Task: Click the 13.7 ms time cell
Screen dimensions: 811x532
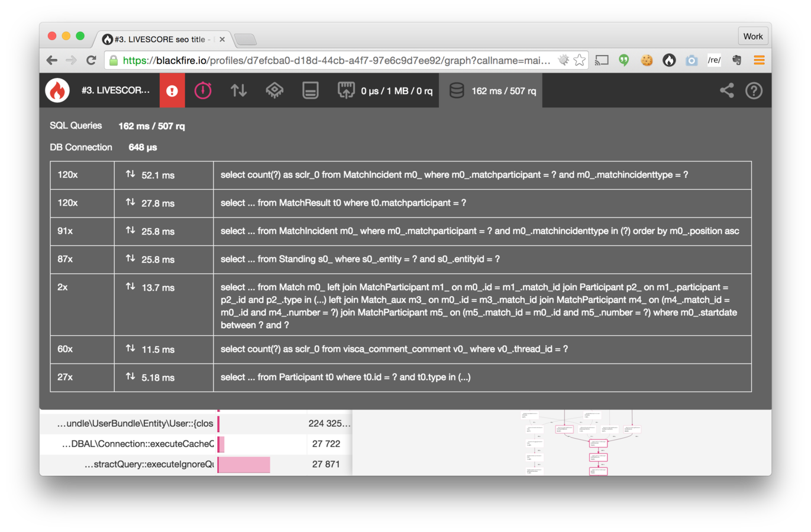Action: point(164,305)
